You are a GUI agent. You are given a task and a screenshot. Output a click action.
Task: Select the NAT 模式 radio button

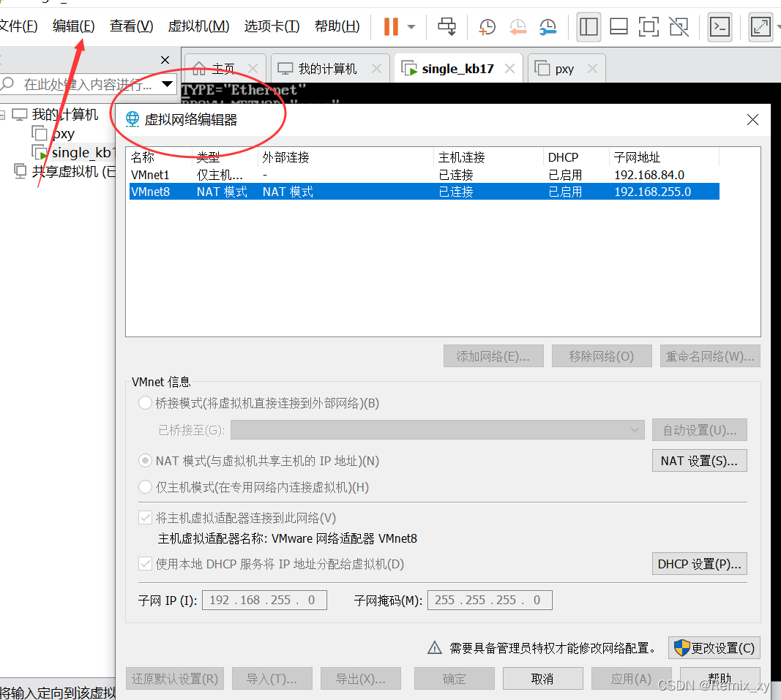[145, 461]
